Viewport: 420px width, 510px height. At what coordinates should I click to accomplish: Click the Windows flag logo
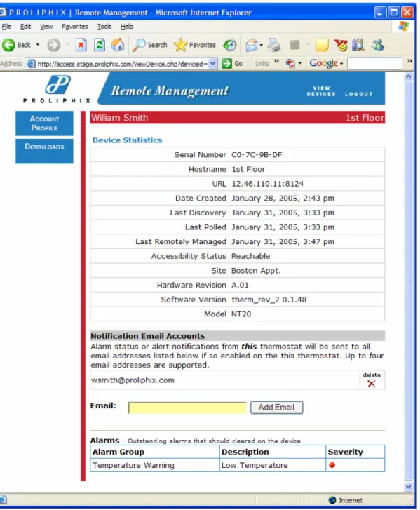click(404, 27)
